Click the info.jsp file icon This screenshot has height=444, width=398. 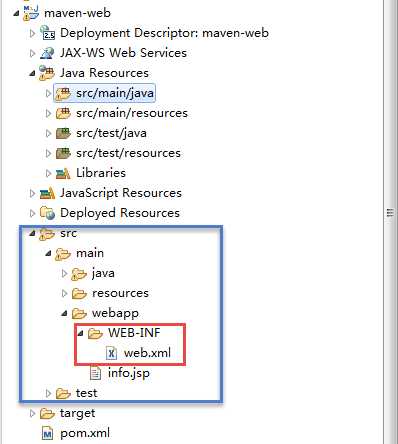95,373
